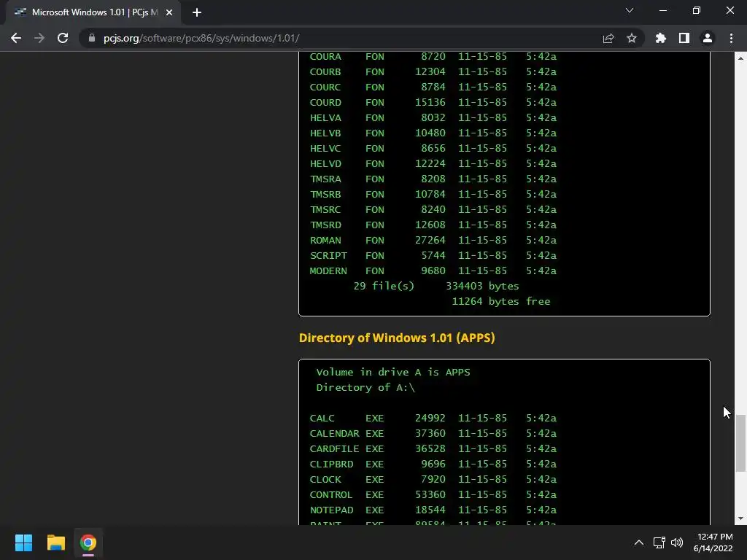Click the 334403 bytes total

tap(482, 286)
